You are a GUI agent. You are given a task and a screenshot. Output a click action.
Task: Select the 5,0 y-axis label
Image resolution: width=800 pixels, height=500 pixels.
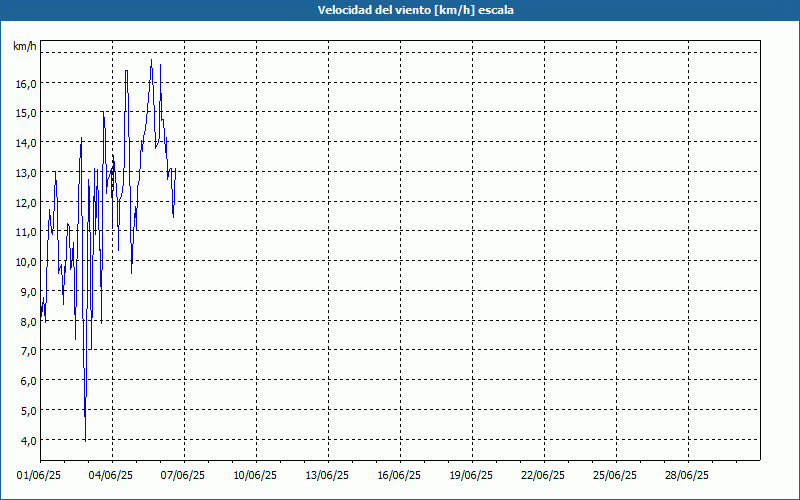(x=29, y=411)
